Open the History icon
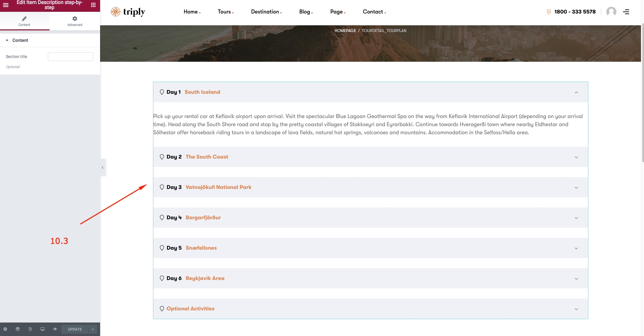This screenshot has height=336, width=644. [x=30, y=329]
